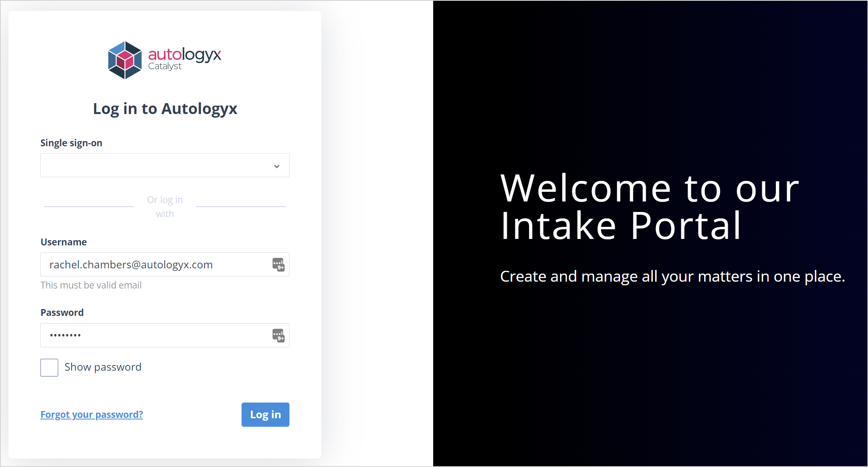Open the Single sign-on selection box

click(x=165, y=165)
